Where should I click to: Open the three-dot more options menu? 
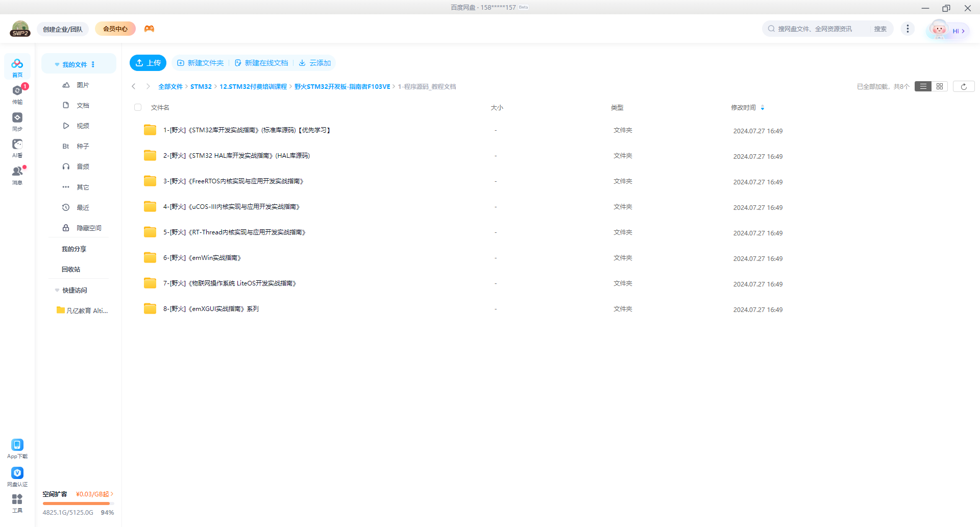[x=908, y=29]
